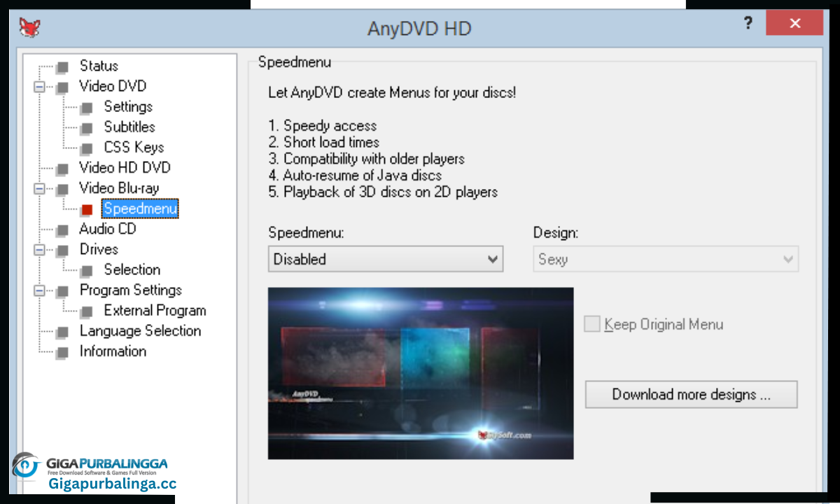Collapse the Video DVD tree node
This screenshot has height=504, width=840.
[x=39, y=87]
